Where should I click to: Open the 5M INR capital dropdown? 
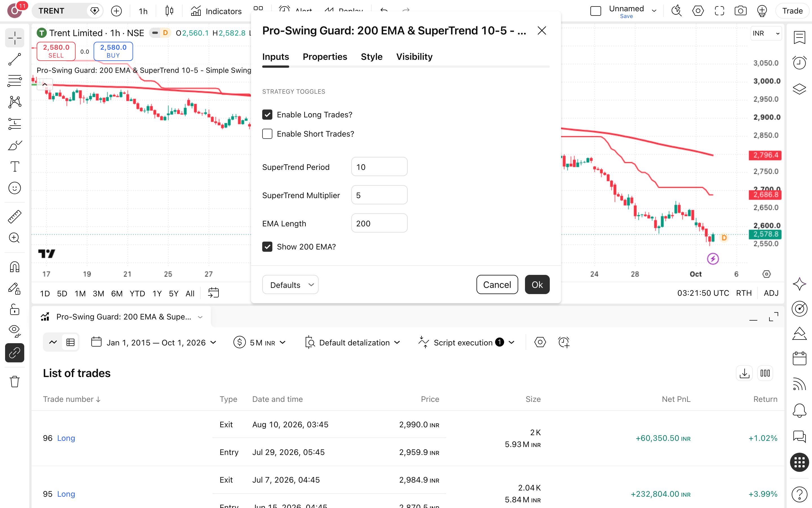point(259,342)
